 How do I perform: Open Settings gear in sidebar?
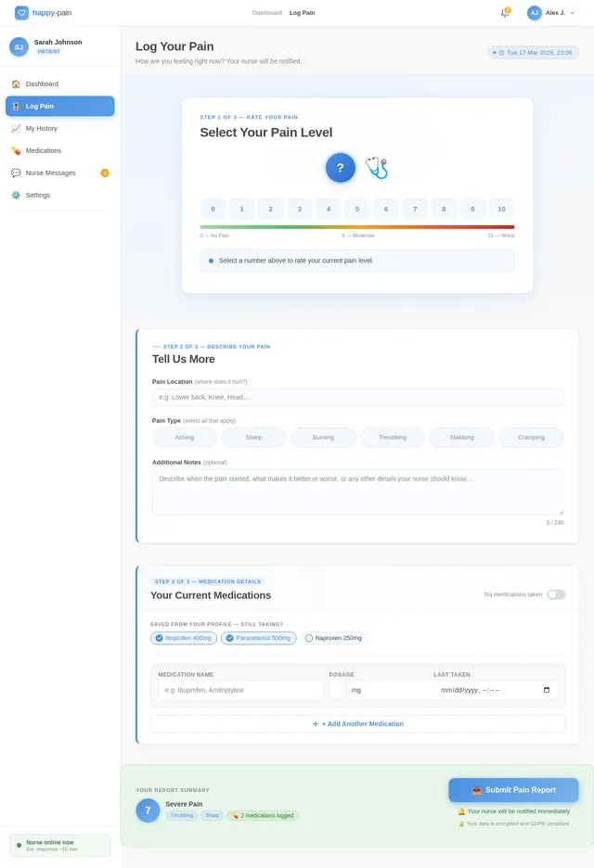16,195
